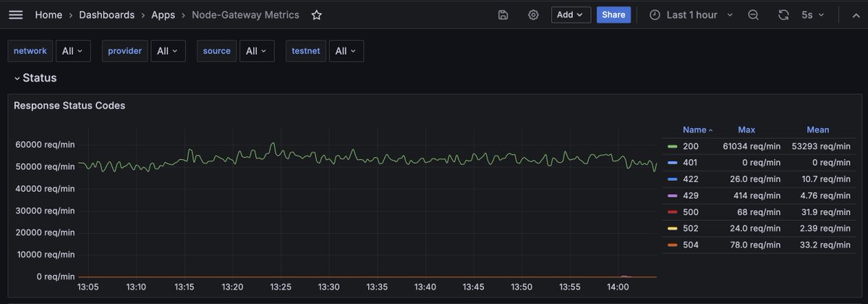Open the hamburger navigation menu
Viewport: 868px width, 304px height.
pos(16,14)
